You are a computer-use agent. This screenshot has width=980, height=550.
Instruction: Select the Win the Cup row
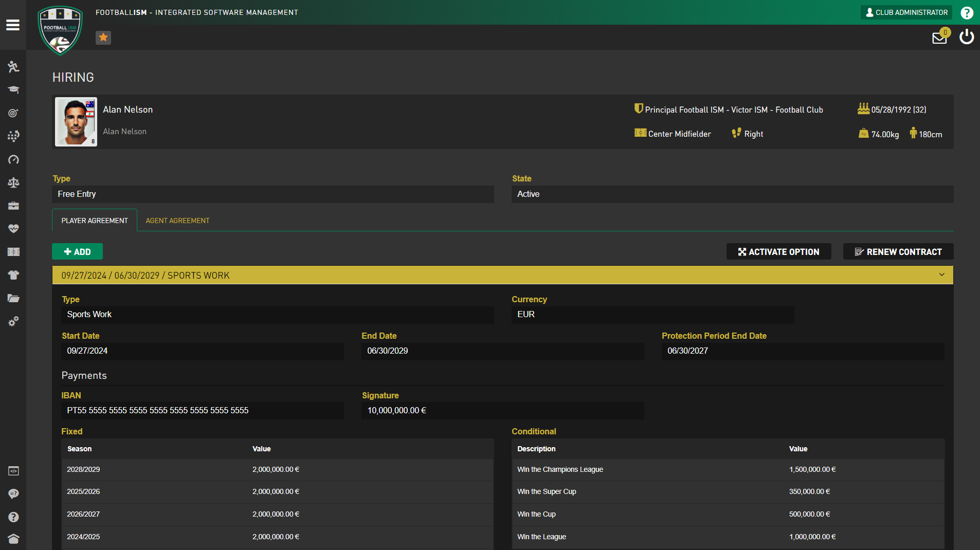[x=728, y=514]
